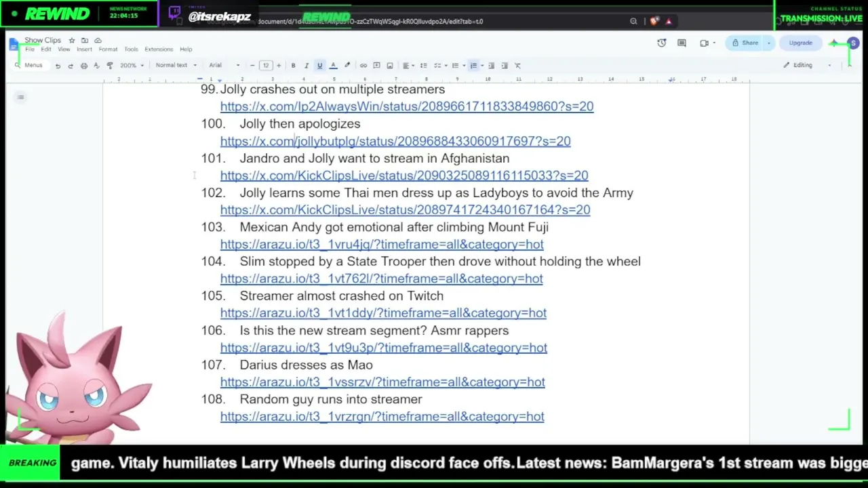Screen dimensions: 868x488
Task: Open version history clock icon
Action: coord(662,43)
